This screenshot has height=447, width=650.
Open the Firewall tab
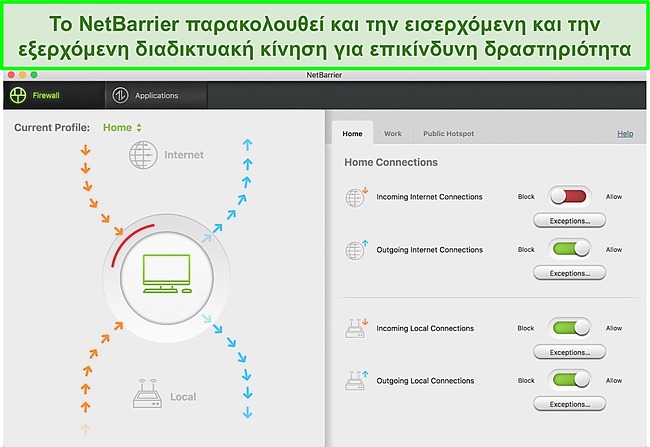tap(54, 95)
